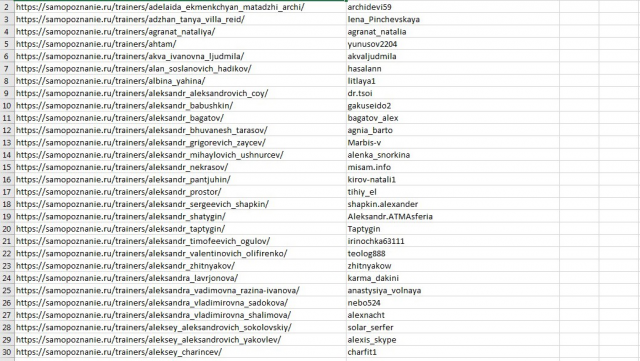The height and width of the screenshot is (361, 640).
Task: Select the aleksandr_prostor URL cell
Action: point(180,192)
